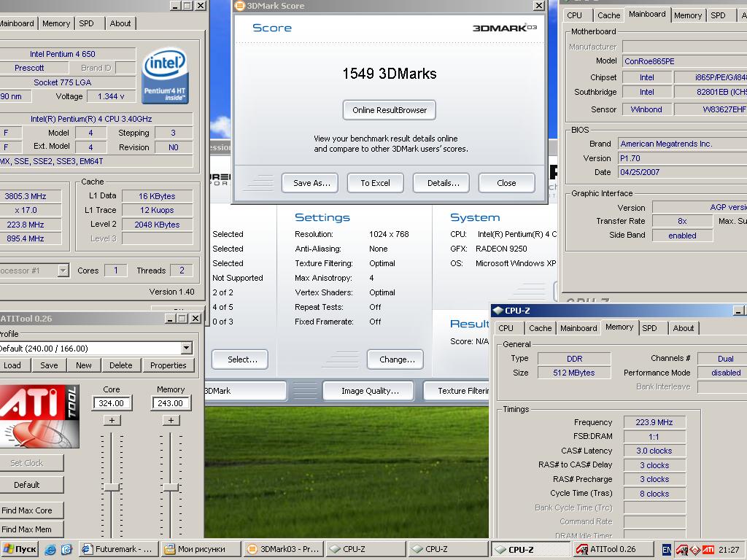Viewport: 747px width, 560px height.
Task: Increase Memory clock with plus button
Action: coord(171,420)
